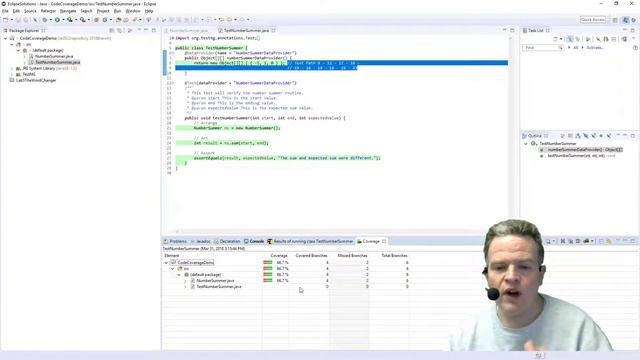Image resolution: width=640 pixels, height=360 pixels.
Task: Click the New file toolbar icon
Action: click(x=5, y=20)
